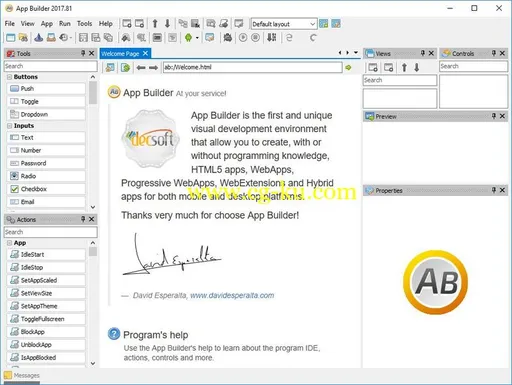Click the address field showing ab:/Welcome.html
This screenshot has height=385, width=512.
tap(252, 67)
